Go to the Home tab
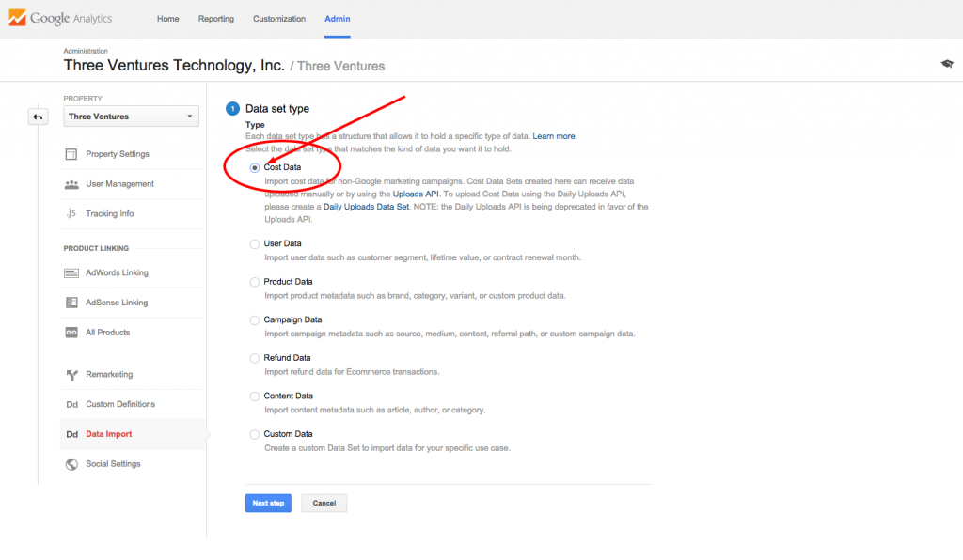Image resolution: width=963 pixels, height=560 pixels. click(167, 19)
